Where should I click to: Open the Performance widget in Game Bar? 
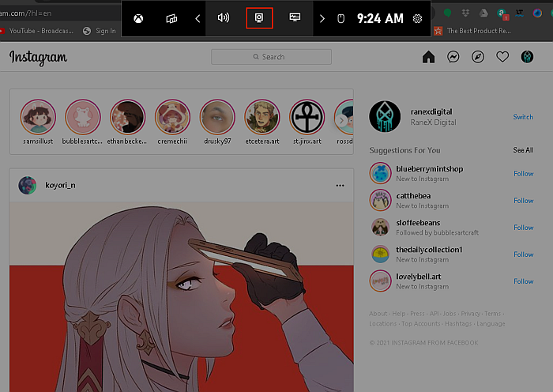[295, 17]
